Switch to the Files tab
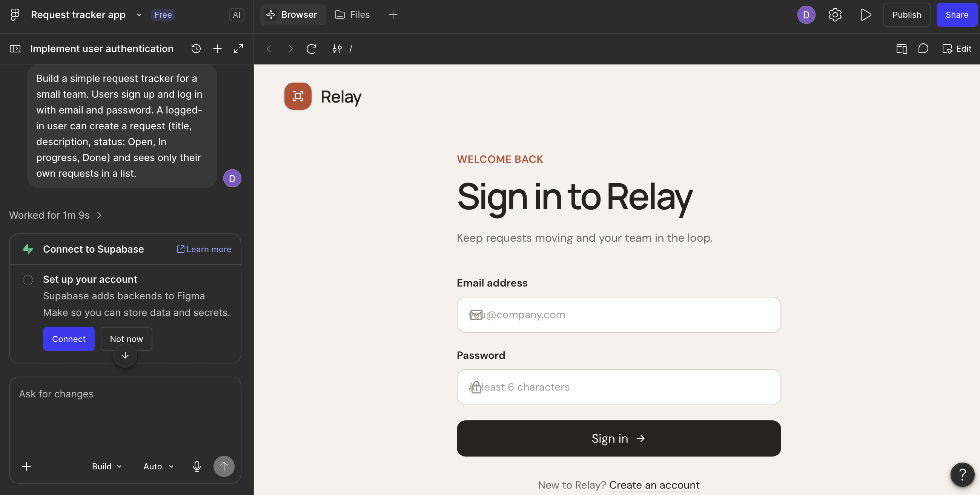This screenshot has height=495, width=980. (352, 15)
